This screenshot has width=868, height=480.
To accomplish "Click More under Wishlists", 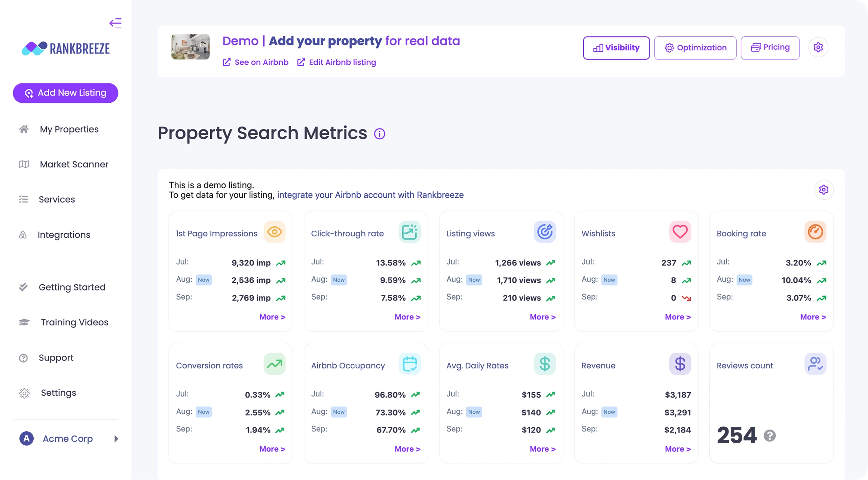I will (678, 317).
